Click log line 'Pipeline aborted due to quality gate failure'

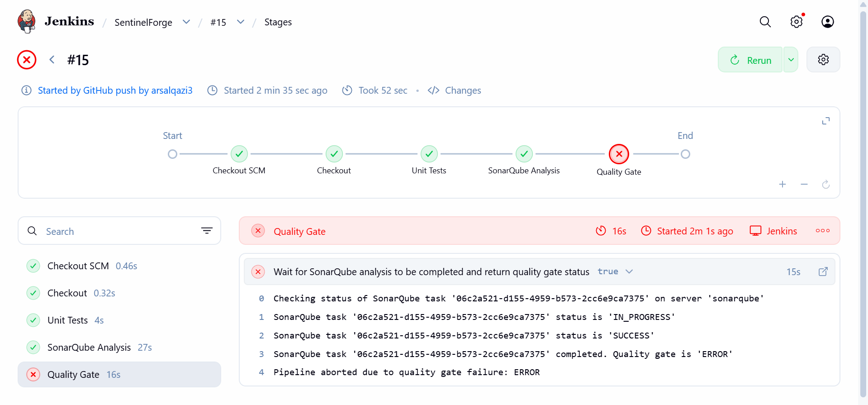tap(407, 372)
